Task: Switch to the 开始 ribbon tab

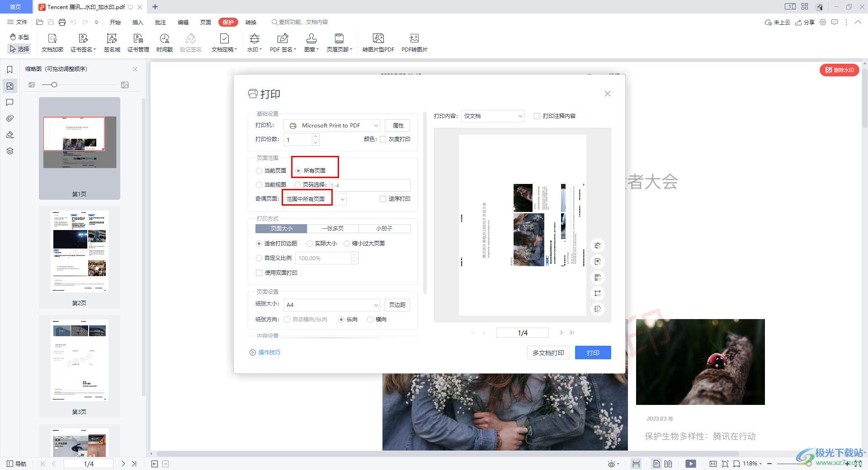Action: point(115,22)
